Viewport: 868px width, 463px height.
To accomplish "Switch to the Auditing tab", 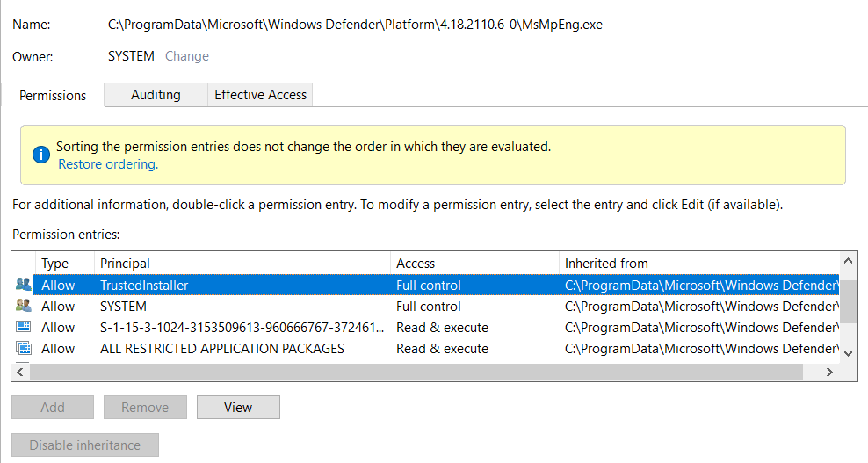I will [156, 95].
